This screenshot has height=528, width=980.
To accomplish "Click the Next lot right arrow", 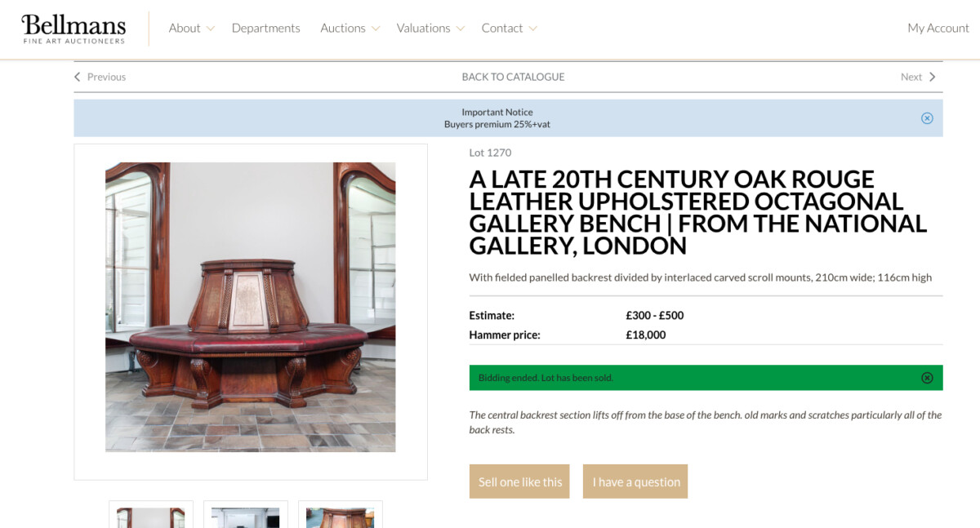I will pos(932,77).
